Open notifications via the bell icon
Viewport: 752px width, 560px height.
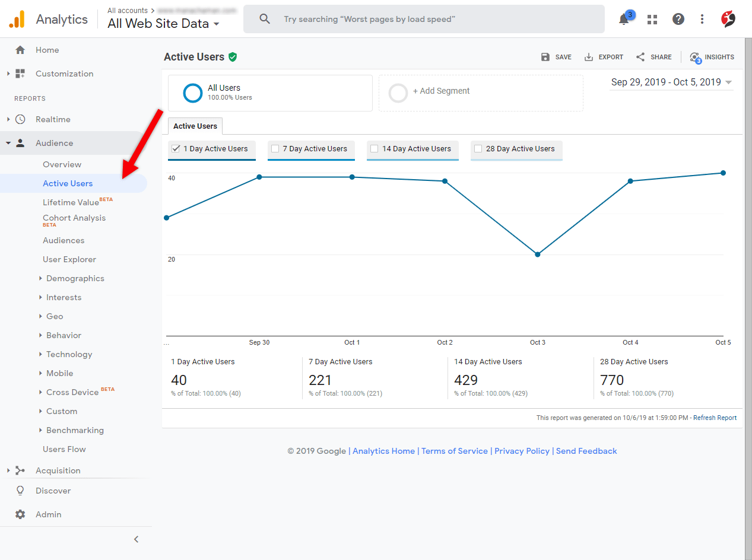point(623,19)
